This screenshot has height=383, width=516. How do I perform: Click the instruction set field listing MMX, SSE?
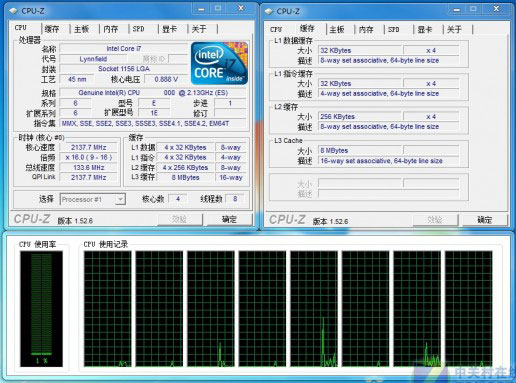[x=153, y=123]
